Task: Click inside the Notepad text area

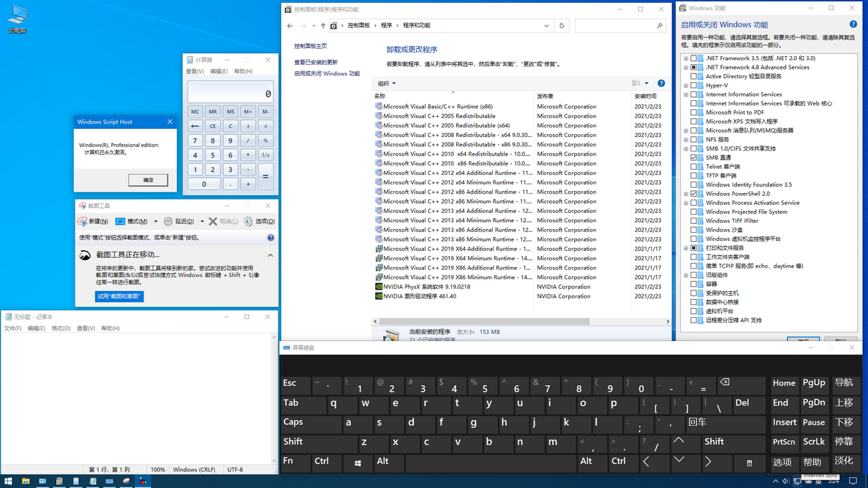Action: 136,399
